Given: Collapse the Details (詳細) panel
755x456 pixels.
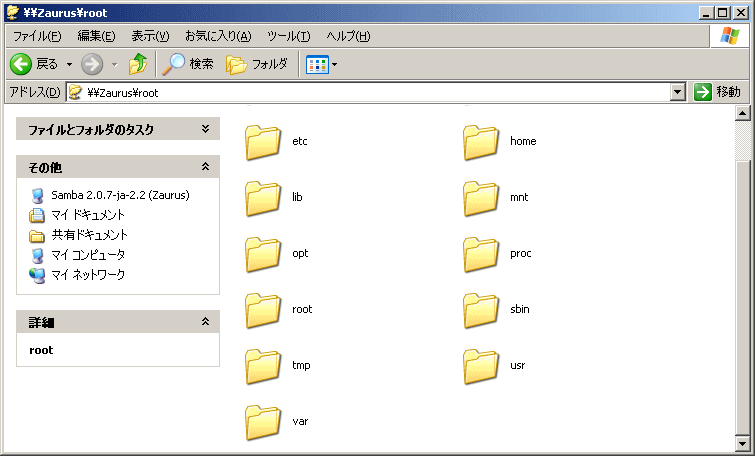Looking at the screenshot, I should tap(206, 322).
